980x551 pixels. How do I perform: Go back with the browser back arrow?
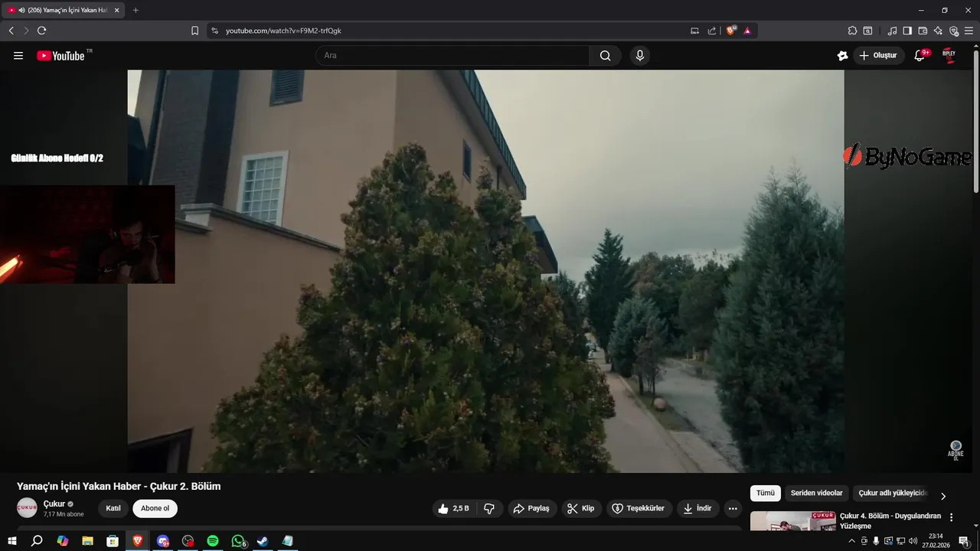[x=11, y=31]
